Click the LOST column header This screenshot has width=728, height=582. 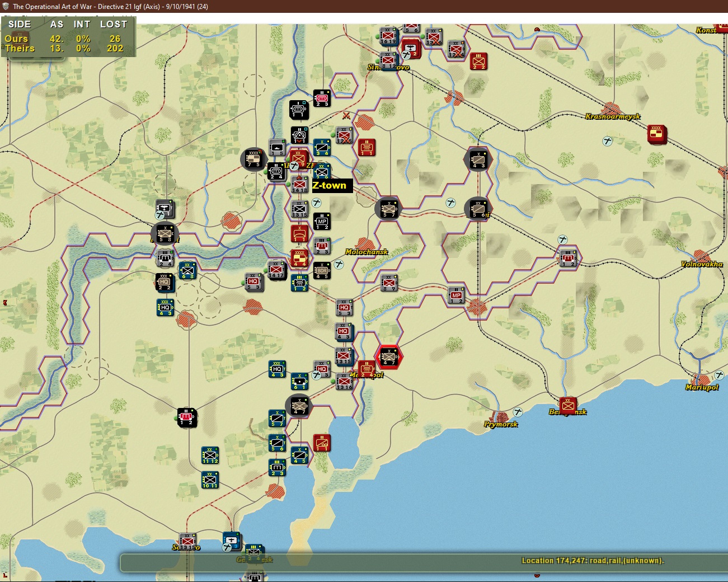pos(114,25)
